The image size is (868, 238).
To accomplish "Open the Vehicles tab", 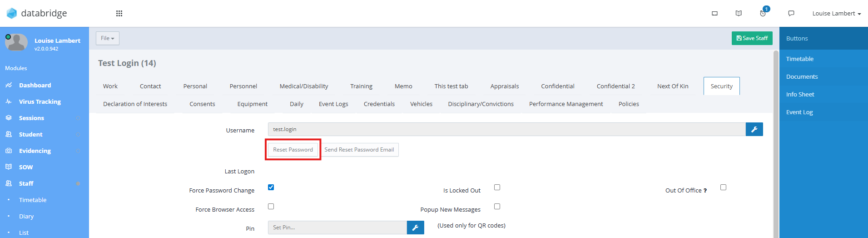I will (x=422, y=104).
